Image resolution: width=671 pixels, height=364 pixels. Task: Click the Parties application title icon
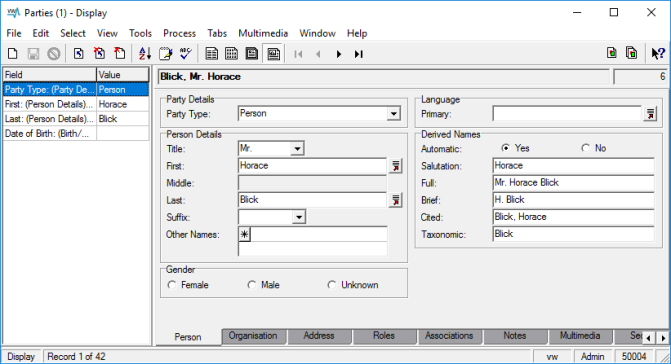(x=13, y=13)
